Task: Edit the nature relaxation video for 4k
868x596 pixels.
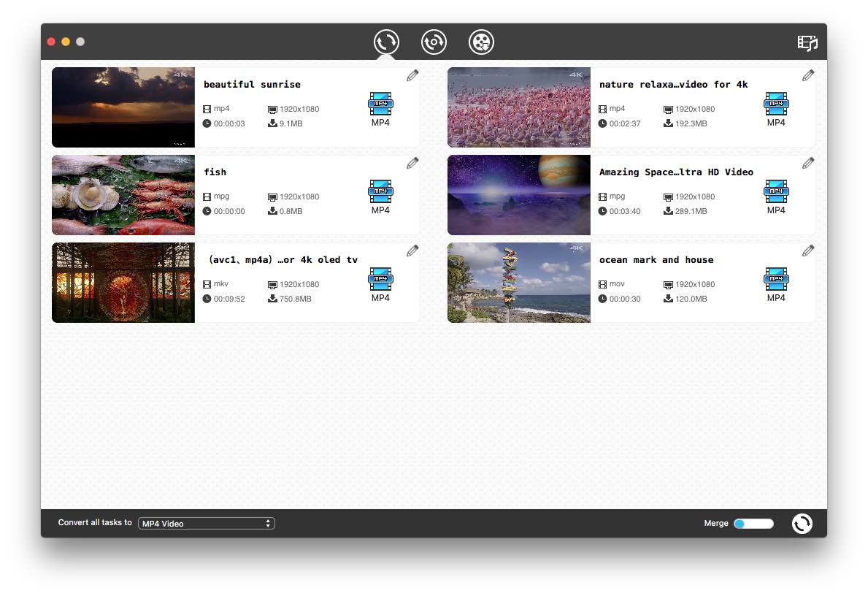Action: [808, 75]
